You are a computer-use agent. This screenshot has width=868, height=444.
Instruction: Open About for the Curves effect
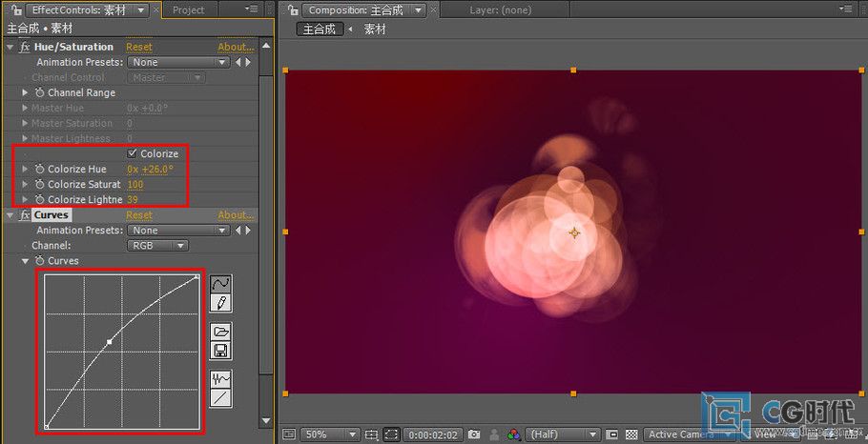[x=236, y=215]
